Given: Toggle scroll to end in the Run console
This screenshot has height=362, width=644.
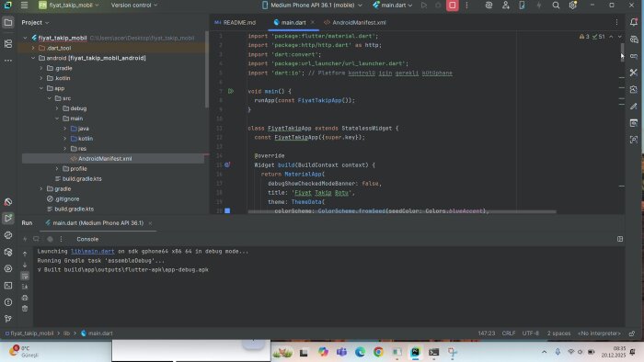Looking at the screenshot, I should point(25,287).
